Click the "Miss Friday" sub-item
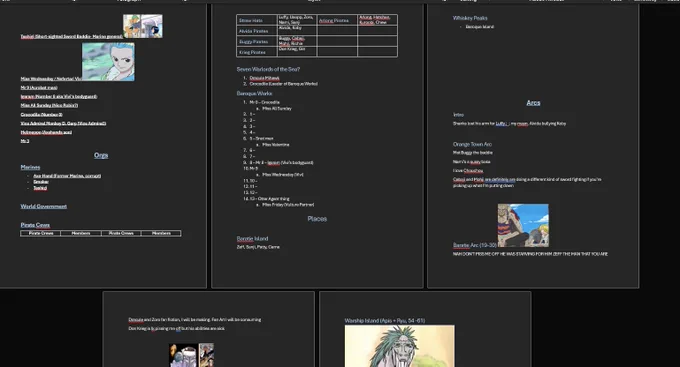This screenshot has height=367, width=680. coord(288,204)
